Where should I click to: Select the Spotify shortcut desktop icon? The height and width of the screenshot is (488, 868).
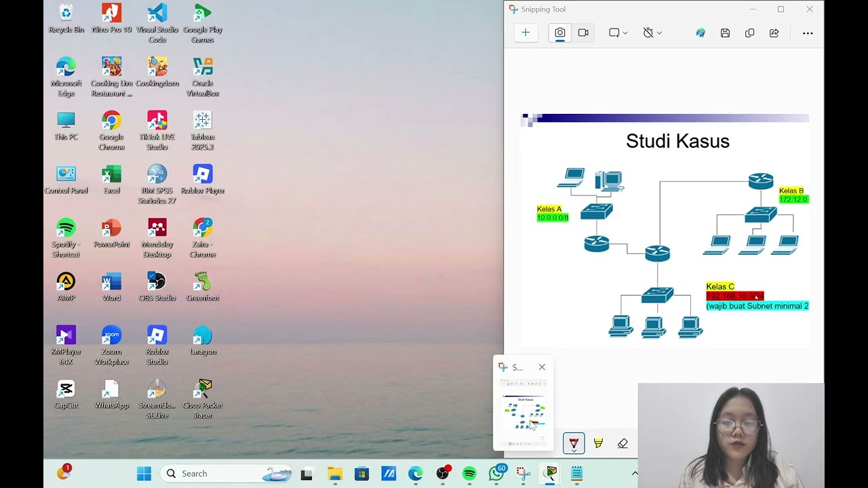(x=66, y=237)
